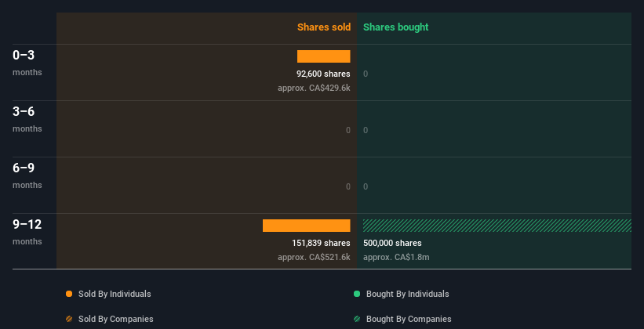
Task: Click the shares bought zero in 0–3 months row
Action: (366, 74)
